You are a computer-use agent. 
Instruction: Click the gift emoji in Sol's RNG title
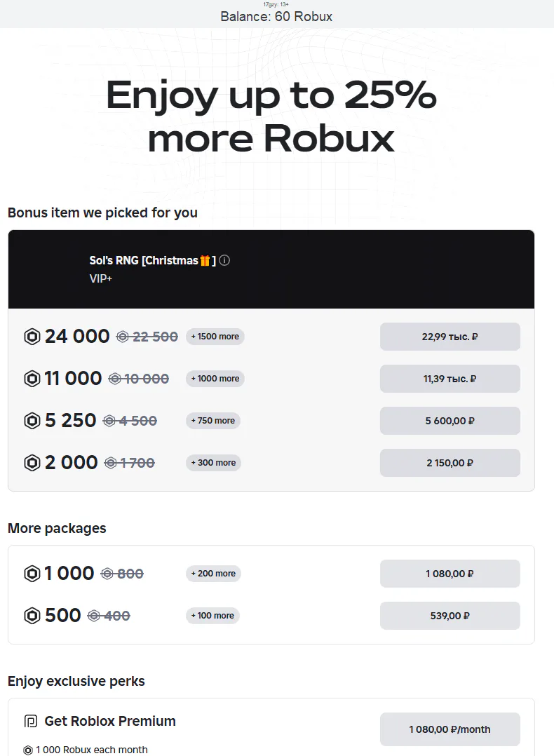click(x=205, y=261)
